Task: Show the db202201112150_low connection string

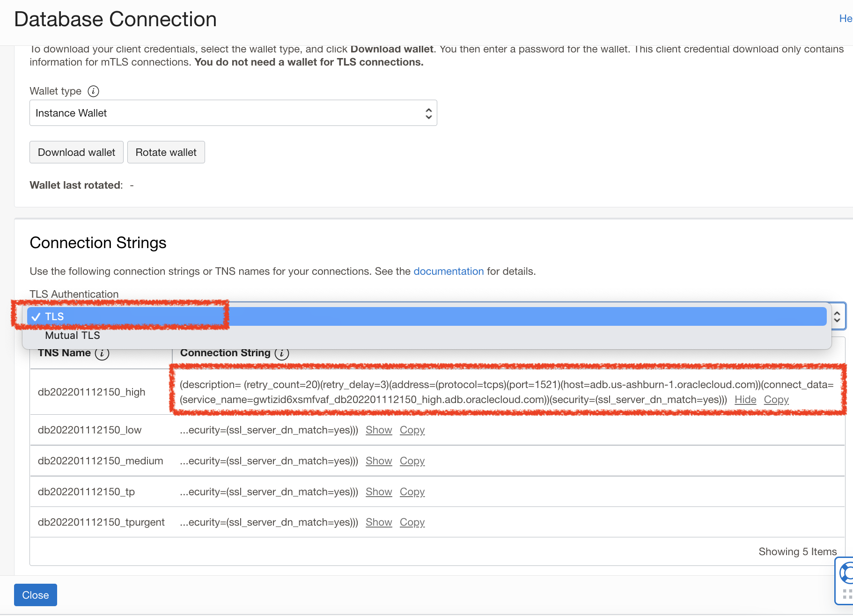Action: [x=379, y=430]
